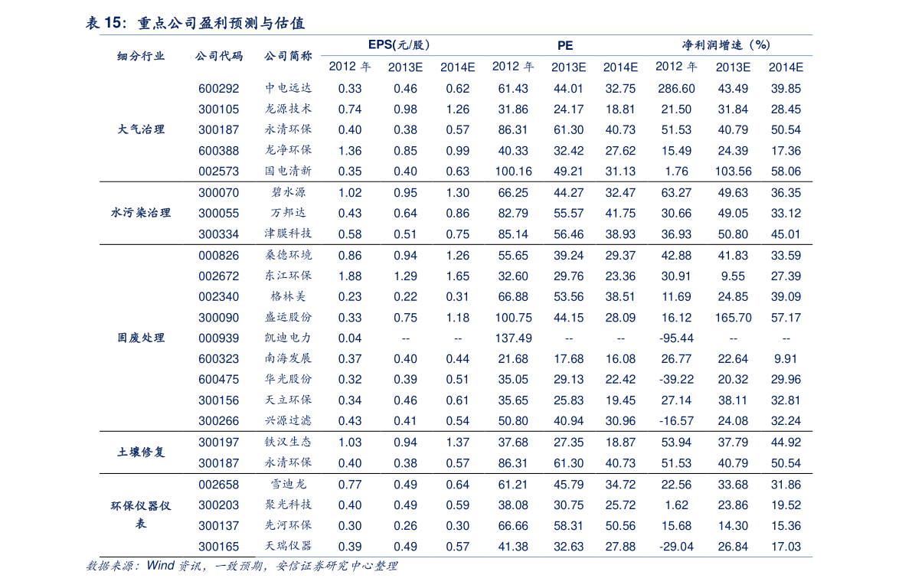912x588 pixels.
Task: Click the 土壤修复 industry category label
Action: (x=140, y=452)
